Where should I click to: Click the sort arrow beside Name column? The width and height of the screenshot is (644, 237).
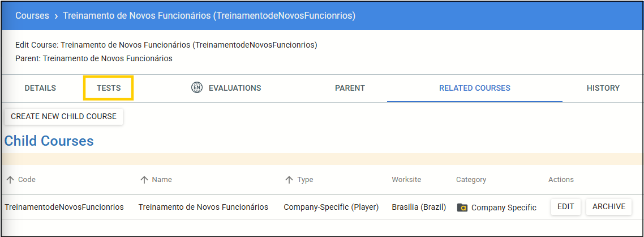point(144,180)
